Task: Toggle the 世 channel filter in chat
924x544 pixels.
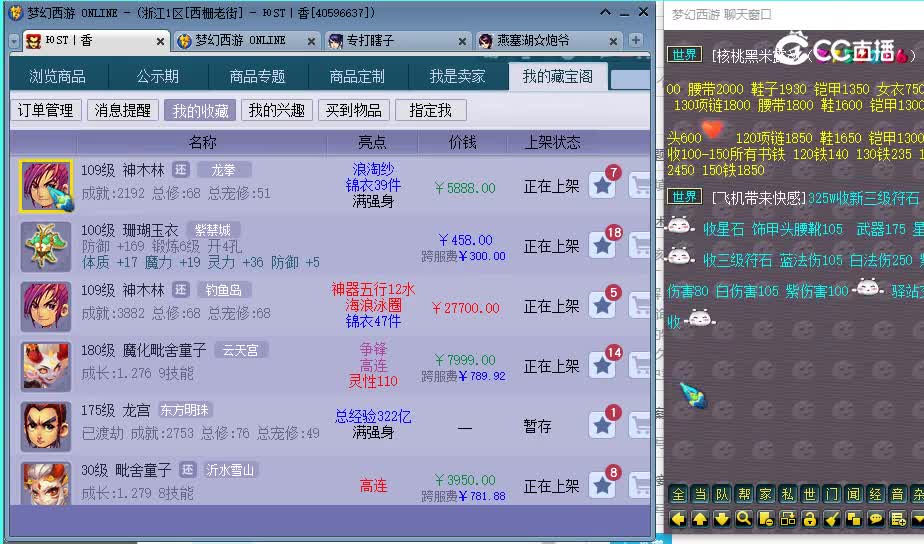Action: click(x=810, y=494)
